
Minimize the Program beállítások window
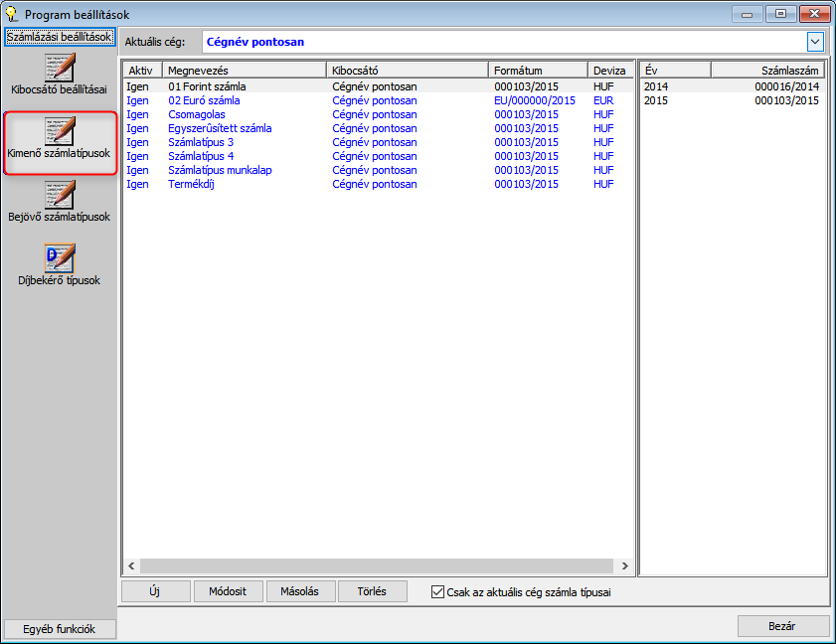(x=748, y=14)
